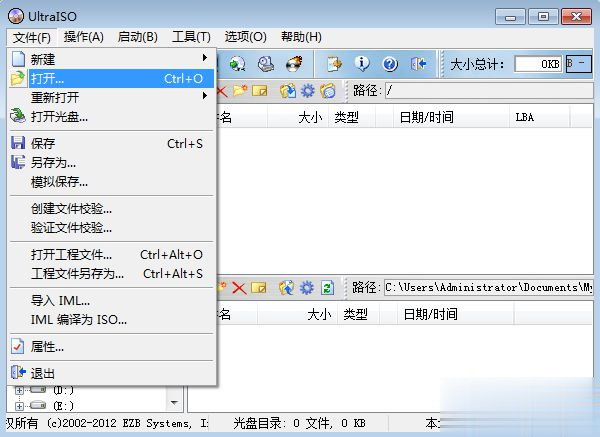Open the image info icon
600x437 pixels.
[x=362, y=64]
